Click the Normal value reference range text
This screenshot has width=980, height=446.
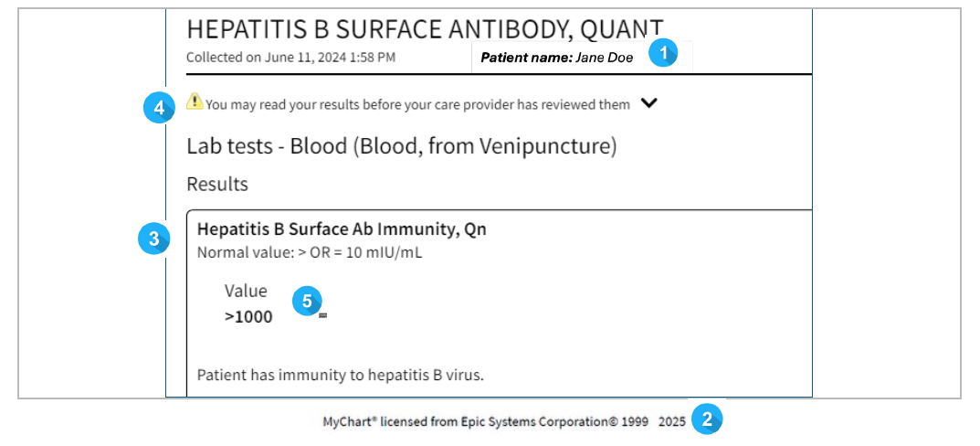[310, 252]
